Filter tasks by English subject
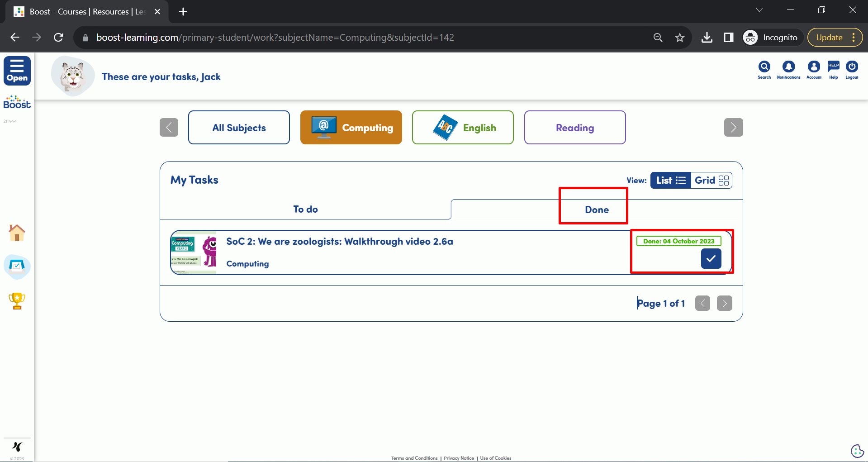The width and height of the screenshot is (868, 462). tap(463, 128)
